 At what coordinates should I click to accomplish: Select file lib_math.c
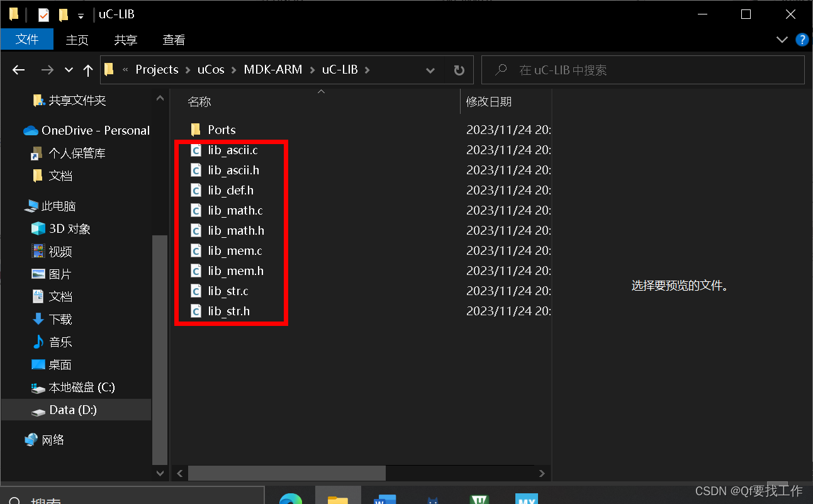[x=235, y=210]
